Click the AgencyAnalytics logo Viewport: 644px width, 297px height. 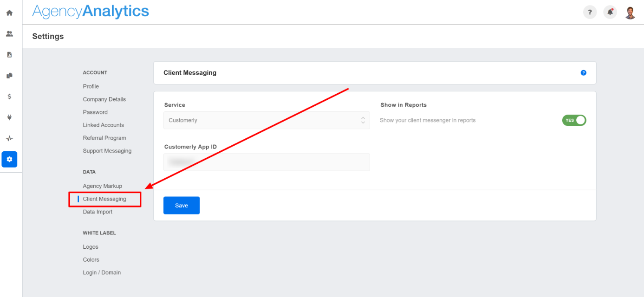(x=91, y=12)
